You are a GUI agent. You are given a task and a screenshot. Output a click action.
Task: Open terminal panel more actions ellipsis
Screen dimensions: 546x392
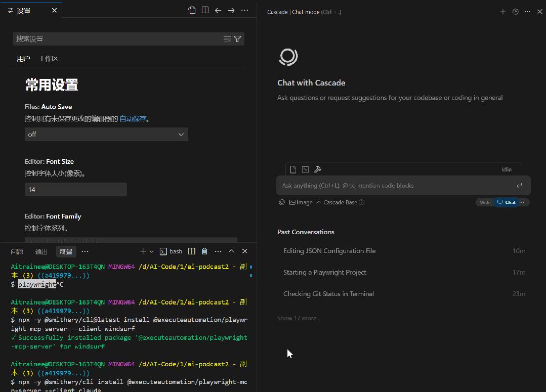point(218,251)
